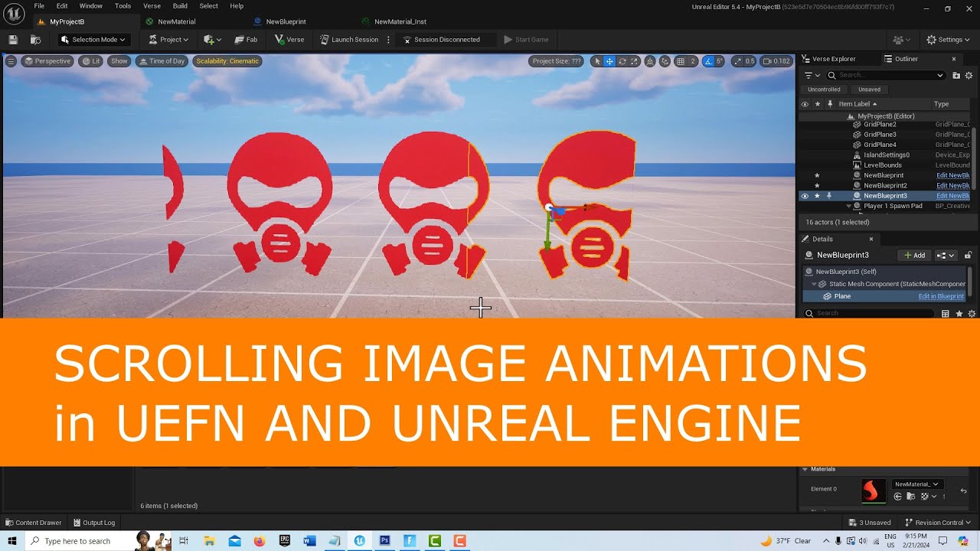Toggle the star marker of NewBlueprint2

818,185
